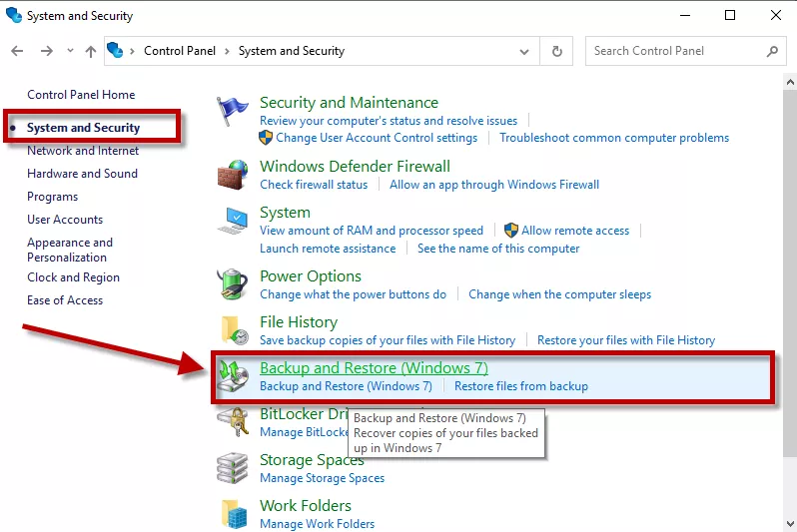
Task: Click the UAC shield beside Change User Account Control
Action: point(266,138)
